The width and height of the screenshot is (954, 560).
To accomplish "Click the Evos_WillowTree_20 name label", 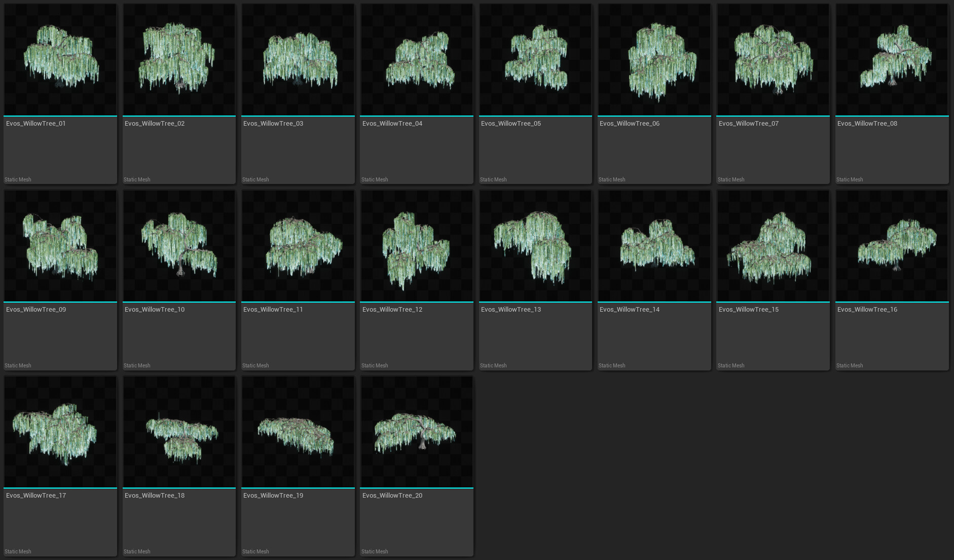I will (392, 496).
